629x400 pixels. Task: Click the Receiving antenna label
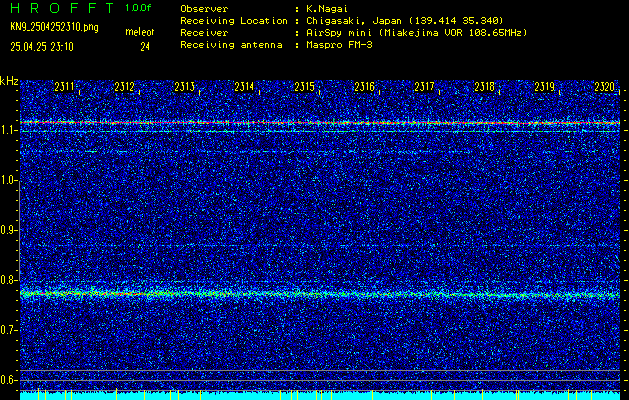pyautogui.click(x=231, y=45)
